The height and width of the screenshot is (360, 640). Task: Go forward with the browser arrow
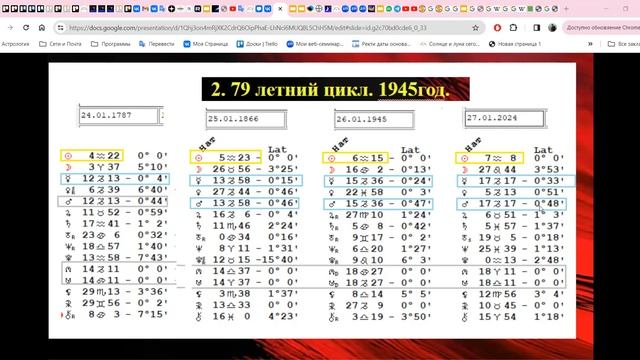[10, 27]
